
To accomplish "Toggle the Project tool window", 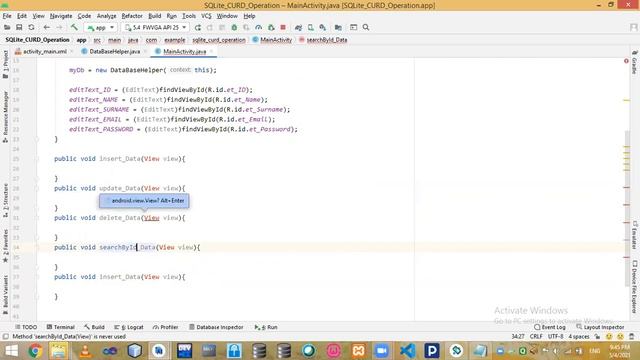I will [x=5, y=64].
